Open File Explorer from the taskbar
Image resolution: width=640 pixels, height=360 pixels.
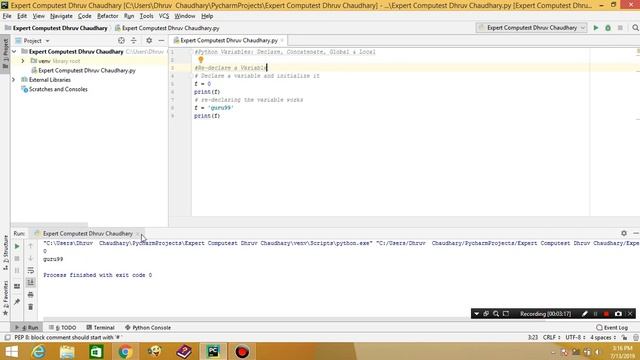pos(67,351)
